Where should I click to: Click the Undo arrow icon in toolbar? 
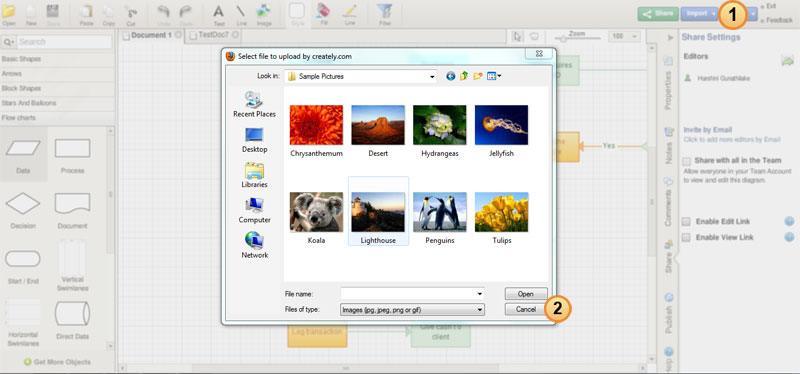tap(164, 11)
